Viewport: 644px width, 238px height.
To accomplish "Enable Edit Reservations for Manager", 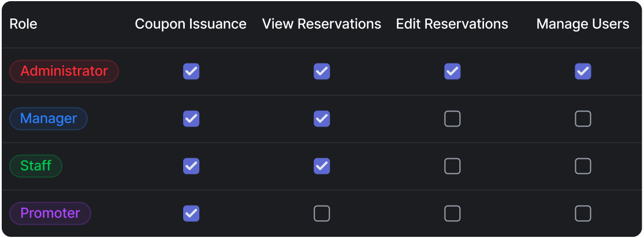I will (x=452, y=119).
